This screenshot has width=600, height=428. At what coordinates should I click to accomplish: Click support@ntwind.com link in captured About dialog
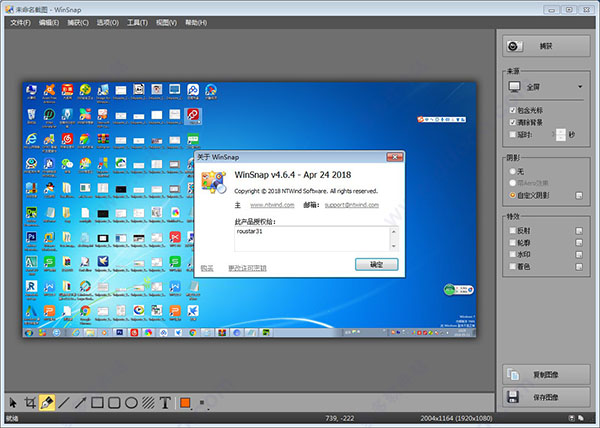click(x=352, y=205)
